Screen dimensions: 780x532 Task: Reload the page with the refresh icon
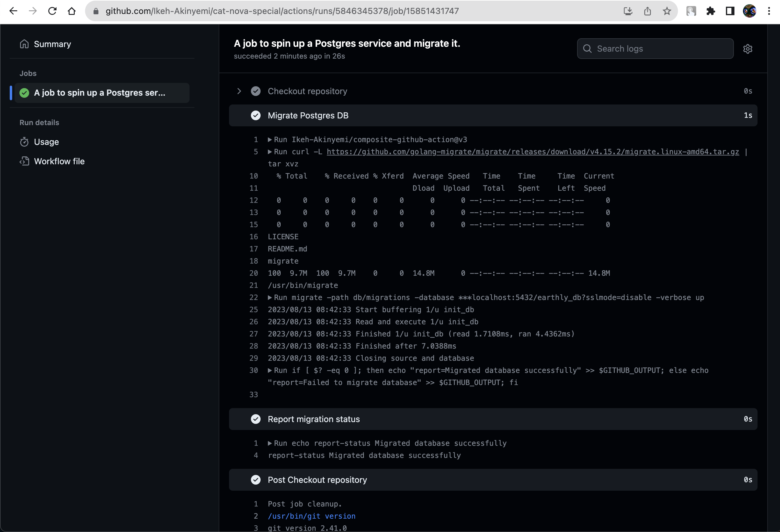click(52, 11)
